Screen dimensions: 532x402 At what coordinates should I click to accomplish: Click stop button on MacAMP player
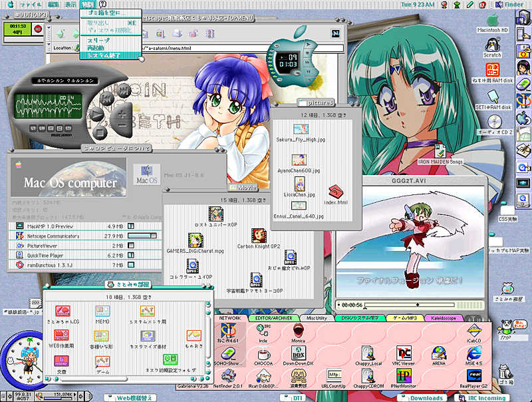pos(100,131)
